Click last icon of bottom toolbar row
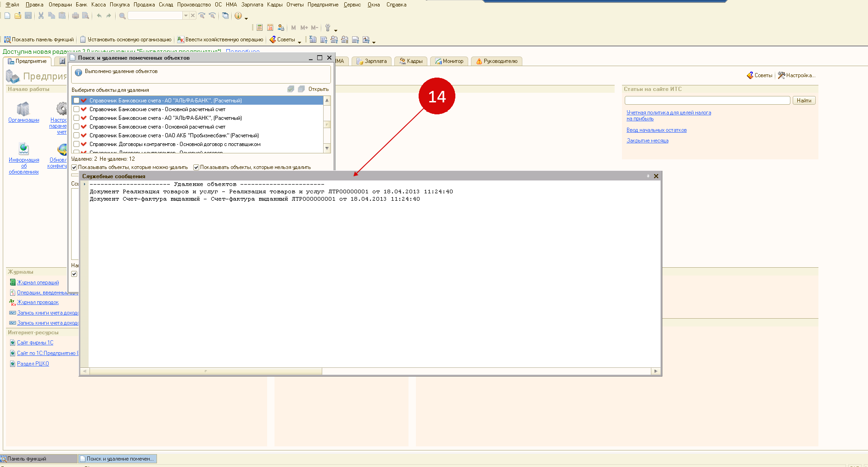The width and height of the screenshot is (868, 467). point(366,39)
